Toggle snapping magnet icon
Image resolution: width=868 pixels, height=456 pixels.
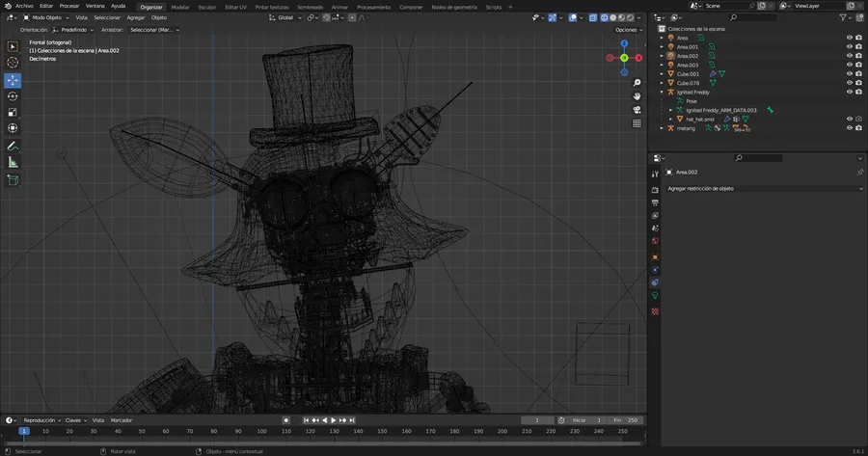[x=326, y=17]
